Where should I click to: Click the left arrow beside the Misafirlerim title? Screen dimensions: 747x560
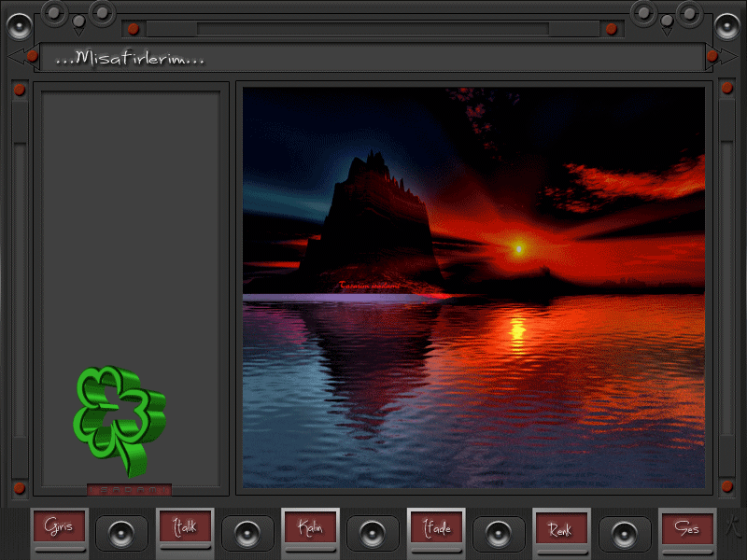point(16,58)
